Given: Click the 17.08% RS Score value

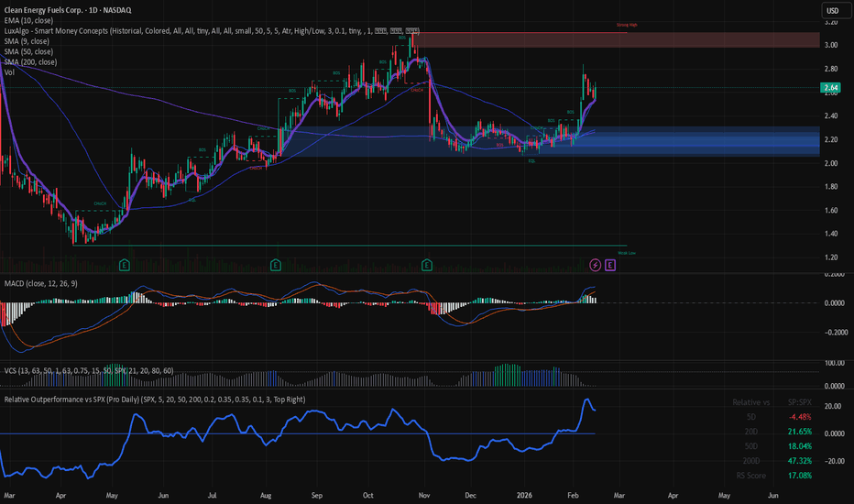Looking at the screenshot, I should 800,476.
